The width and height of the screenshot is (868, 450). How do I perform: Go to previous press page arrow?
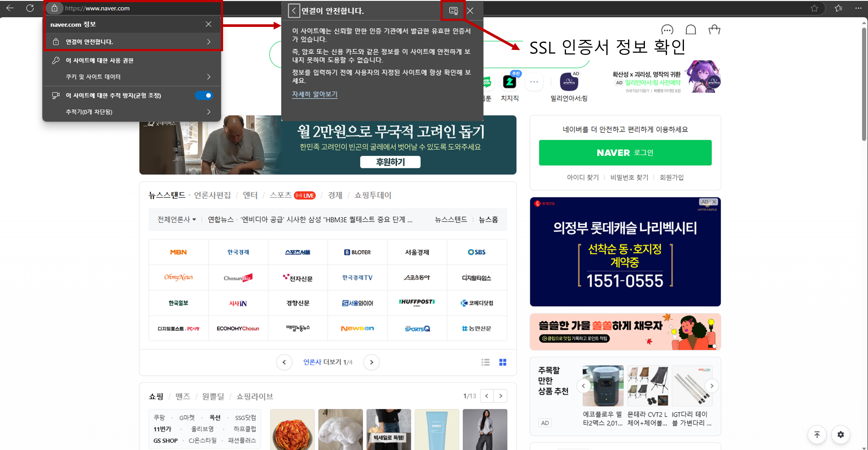284,362
